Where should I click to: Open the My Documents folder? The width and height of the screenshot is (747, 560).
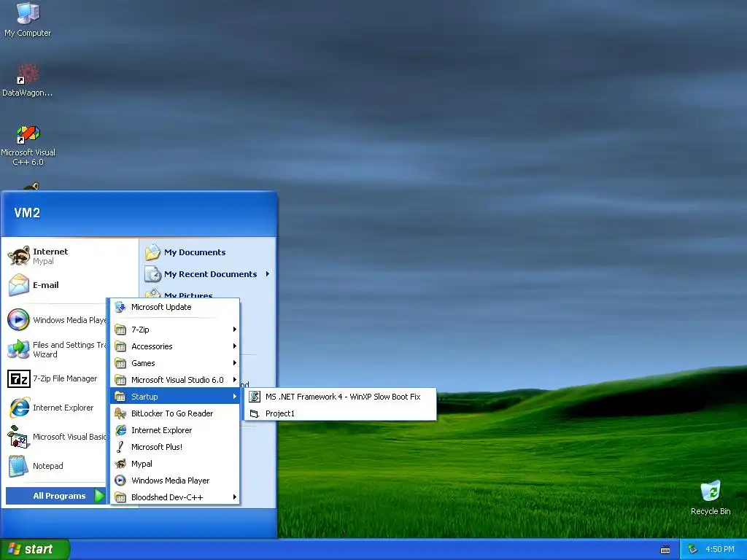pyautogui.click(x=207, y=252)
